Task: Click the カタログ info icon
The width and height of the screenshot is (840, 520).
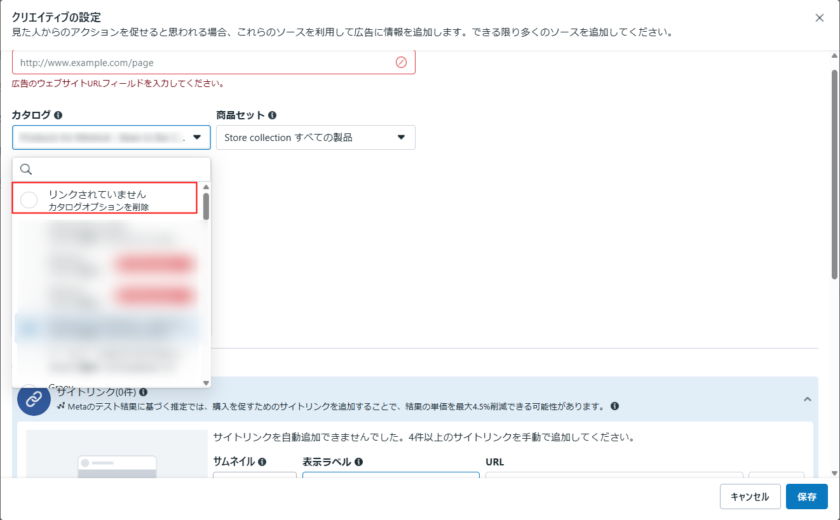Action: pyautogui.click(x=59, y=115)
